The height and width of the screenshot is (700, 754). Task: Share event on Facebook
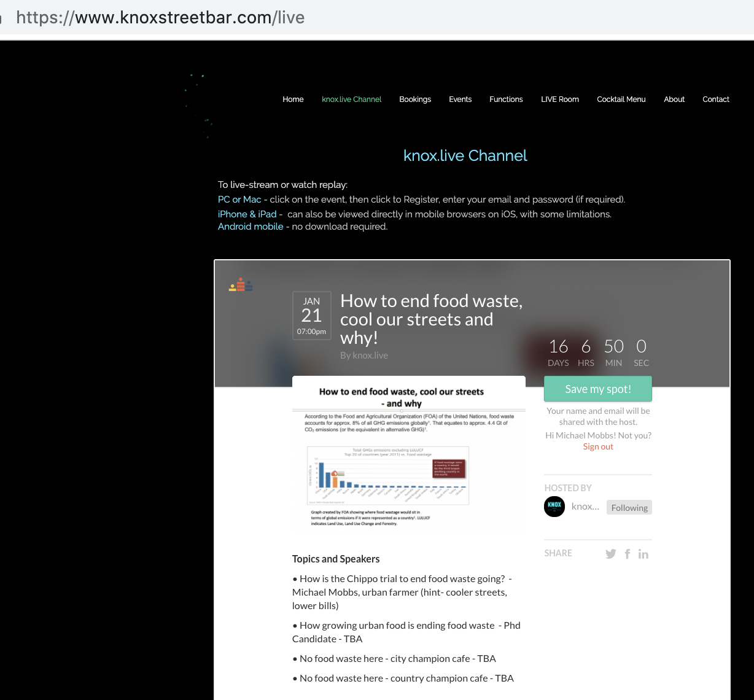tap(628, 554)
